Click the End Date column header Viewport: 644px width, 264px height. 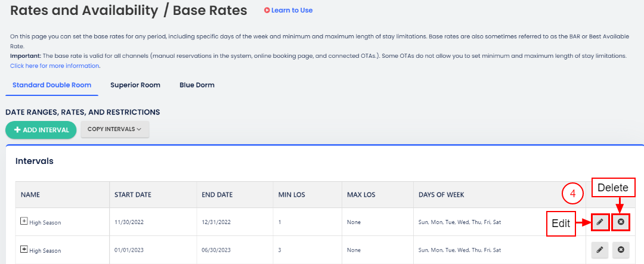(x=218, y=195)
